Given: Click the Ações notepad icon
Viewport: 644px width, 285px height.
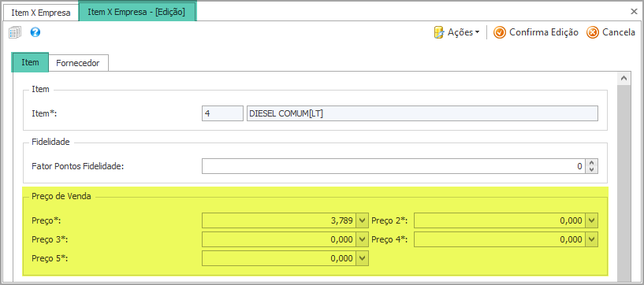Looking at the screenshot, I should click(x=439, y=32).
